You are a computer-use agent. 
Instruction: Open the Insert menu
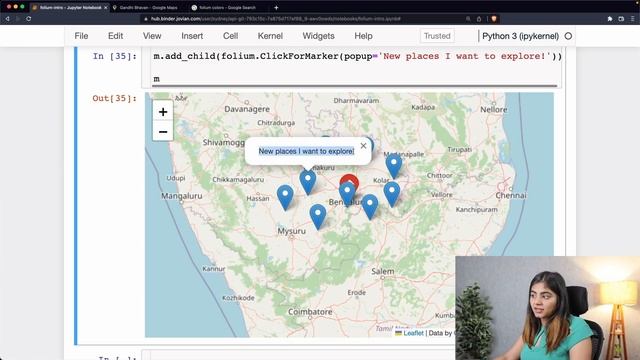pos(192,36)
